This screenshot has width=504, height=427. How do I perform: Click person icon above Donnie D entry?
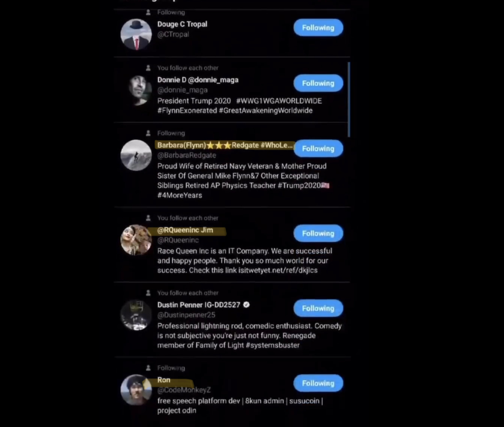pos(148,68)
